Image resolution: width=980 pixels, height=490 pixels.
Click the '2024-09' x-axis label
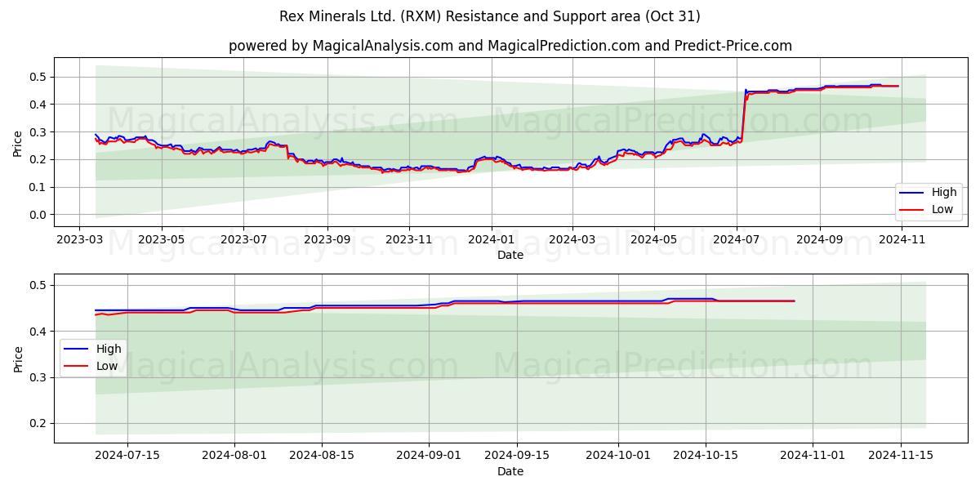click(x=820, y=240)
